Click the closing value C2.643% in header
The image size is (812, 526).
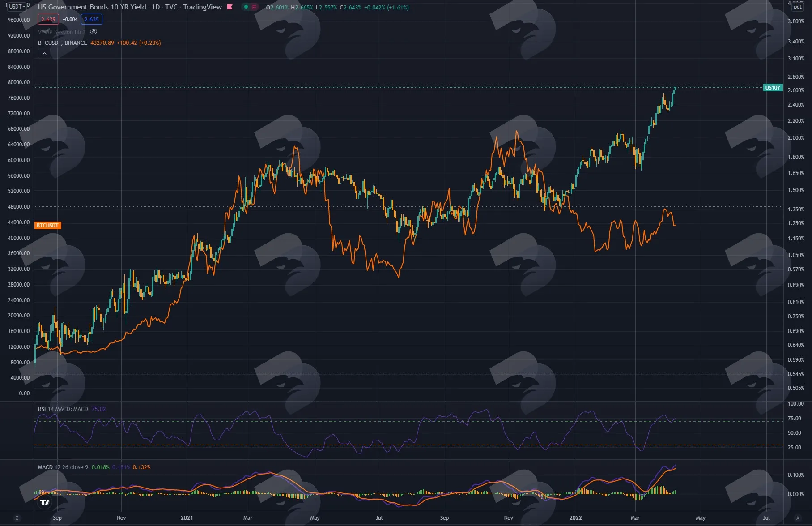tap(350, 8)
